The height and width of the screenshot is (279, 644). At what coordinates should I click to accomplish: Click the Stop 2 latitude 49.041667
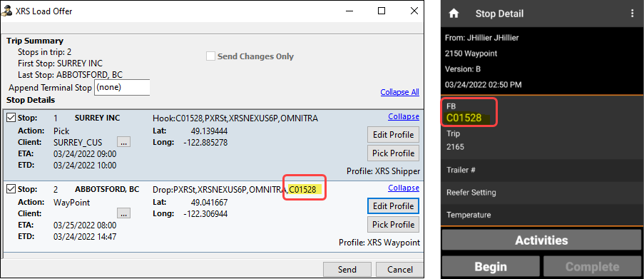pyautogui.click(x=209, y=203)
